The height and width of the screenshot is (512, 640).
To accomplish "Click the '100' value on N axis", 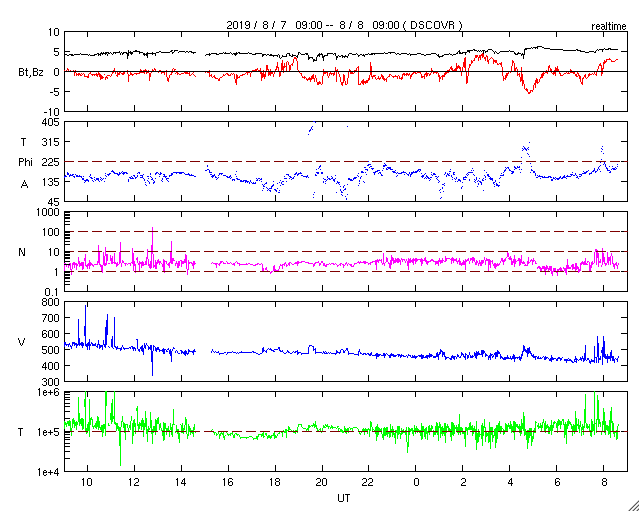I will click(x=51, y=232).
